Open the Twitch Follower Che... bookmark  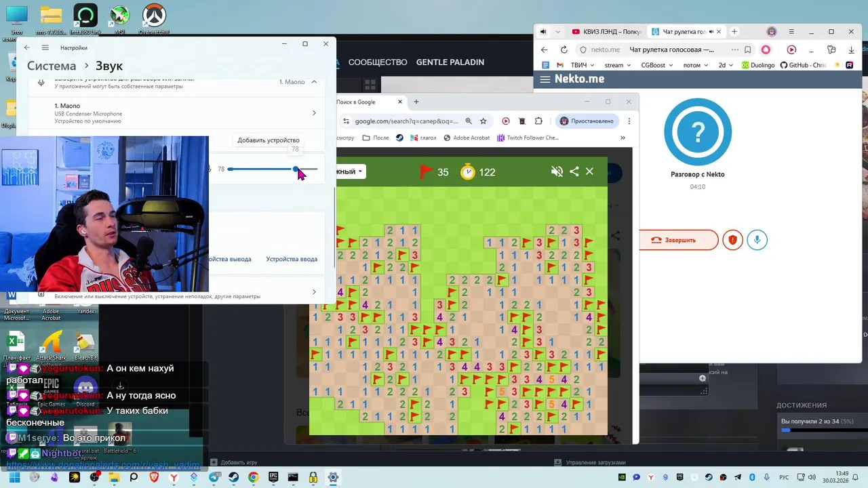(x=528, y=138)
